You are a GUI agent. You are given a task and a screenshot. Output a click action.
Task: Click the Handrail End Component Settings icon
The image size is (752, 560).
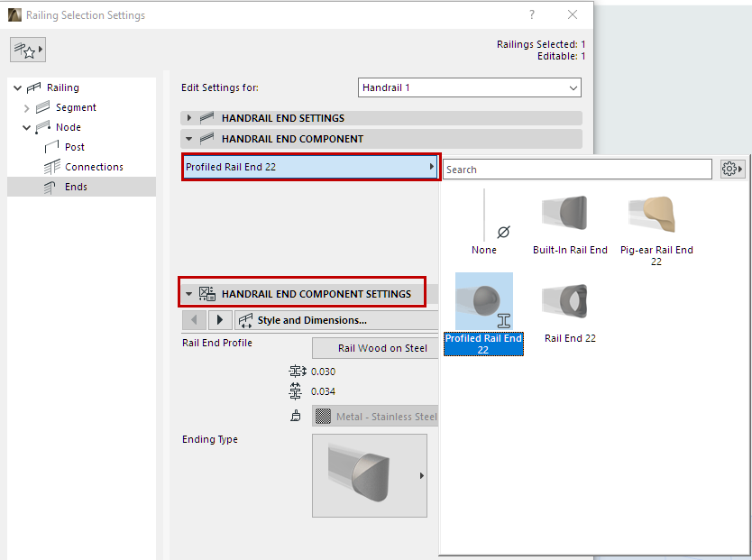click(x=207, y=294)
